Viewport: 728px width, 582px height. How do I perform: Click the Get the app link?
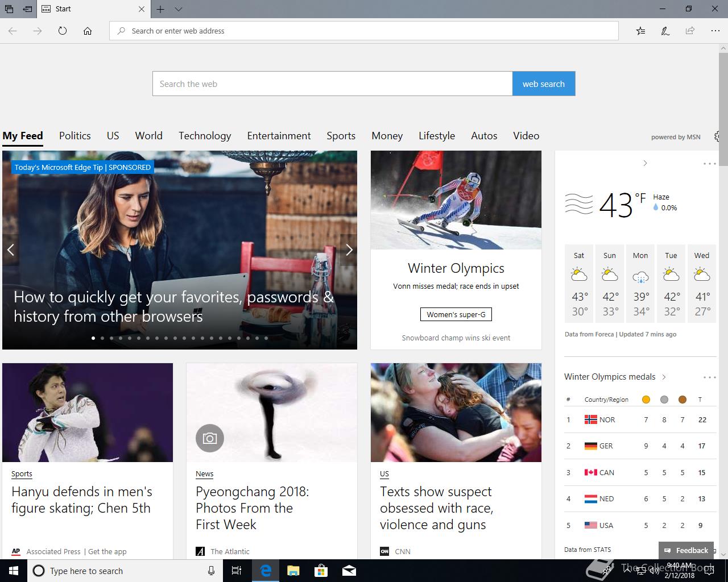point(107,551)
